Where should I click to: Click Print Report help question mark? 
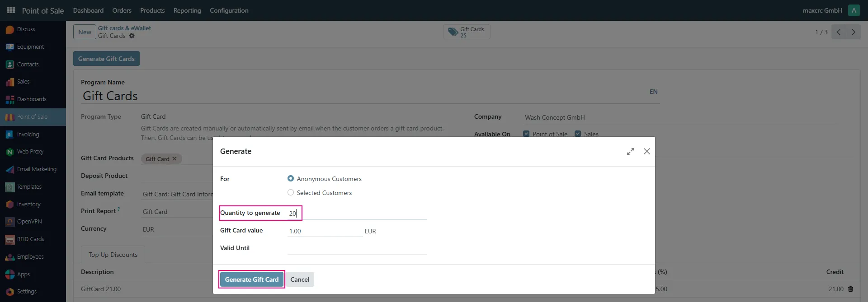pos(119,209)
